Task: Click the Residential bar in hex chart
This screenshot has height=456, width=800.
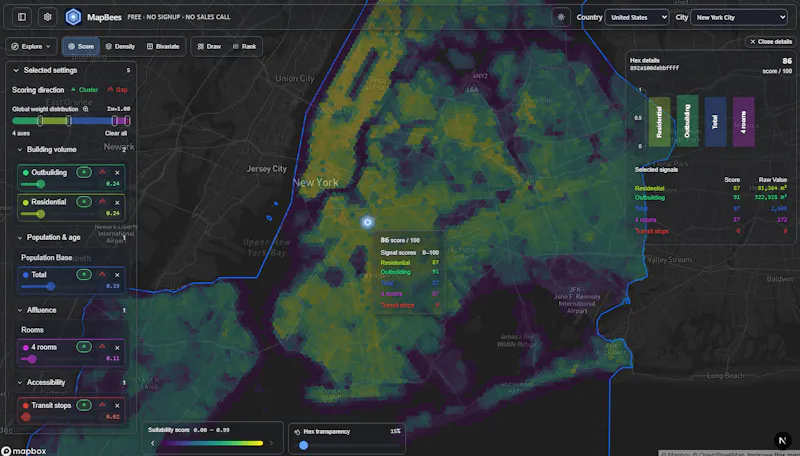Action: (659, 122)
